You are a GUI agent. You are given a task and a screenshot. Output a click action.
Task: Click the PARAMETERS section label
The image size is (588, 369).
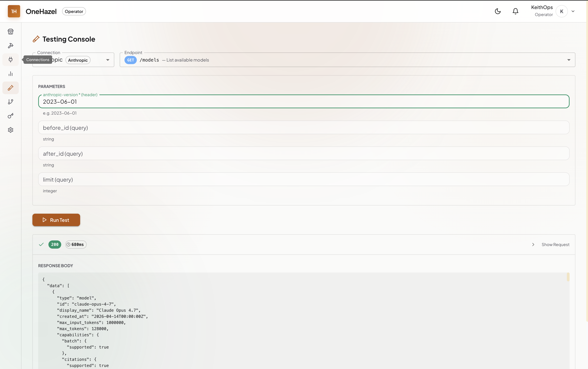point(52,87)
